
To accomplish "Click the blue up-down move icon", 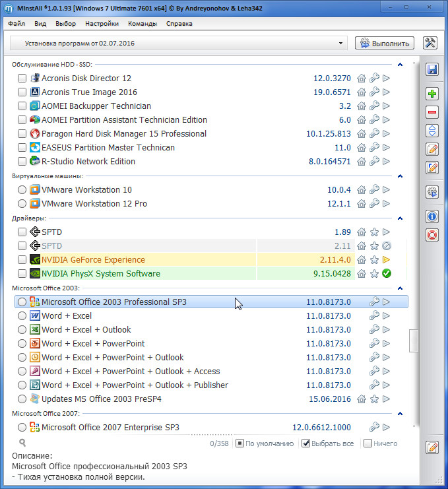I will point(432,131).
